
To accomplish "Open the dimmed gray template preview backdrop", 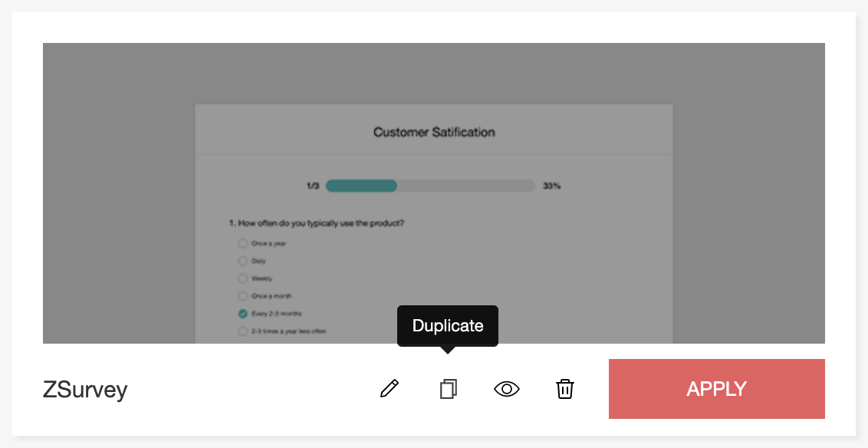I will coord(115,192).
